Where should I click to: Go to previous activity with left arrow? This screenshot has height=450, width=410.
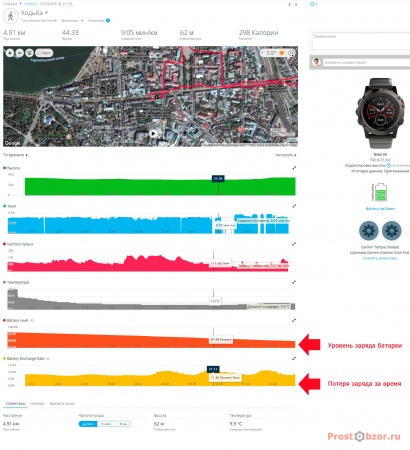pyautogui.click(x=289, y=4)
